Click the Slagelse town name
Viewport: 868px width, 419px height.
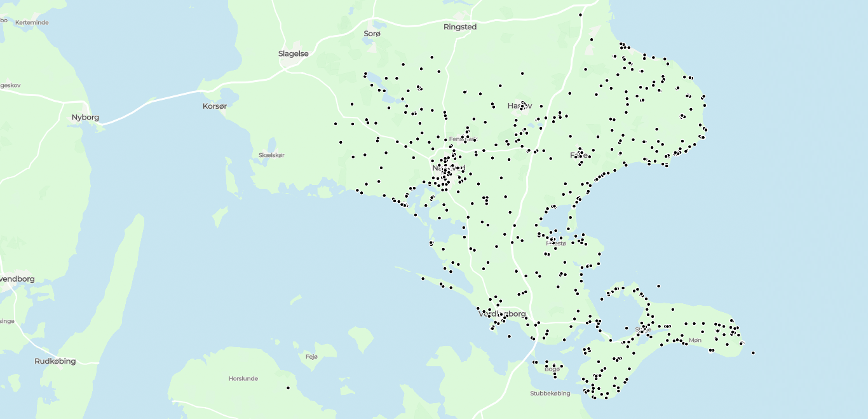tap(293, 53)
